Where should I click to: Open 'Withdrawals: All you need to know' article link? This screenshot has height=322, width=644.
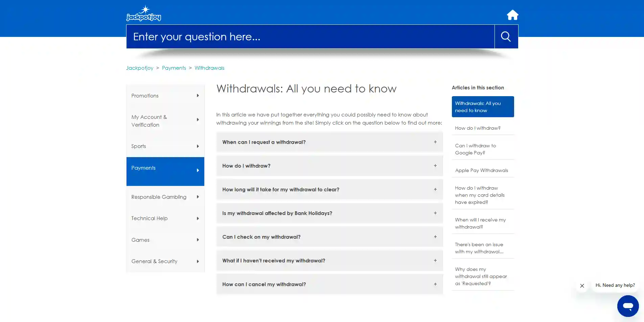tap(483, 107)
